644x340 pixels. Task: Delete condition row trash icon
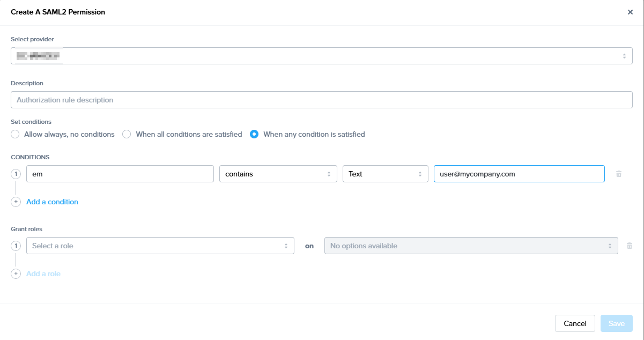[x=619, y=174]
